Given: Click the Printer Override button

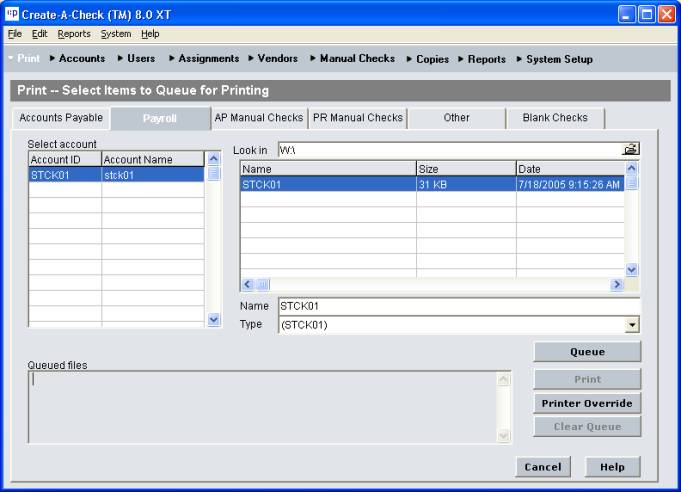Looking at the screenshot, I should [587, 403].
